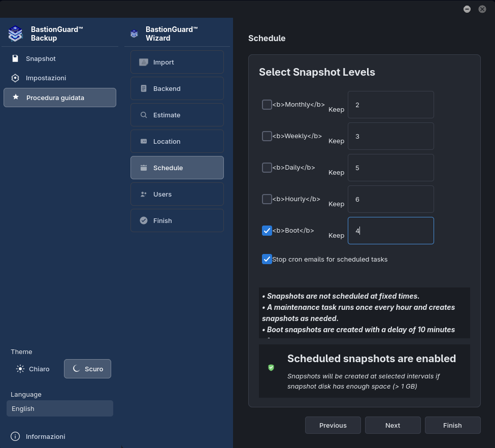Click the moon icon for Scuro theme
This screenshot has width=495, height=448.
76,368
